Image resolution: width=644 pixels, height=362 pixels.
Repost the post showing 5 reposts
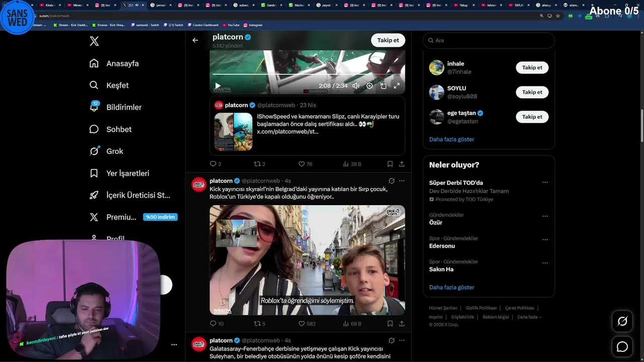(x=260, y=324)
